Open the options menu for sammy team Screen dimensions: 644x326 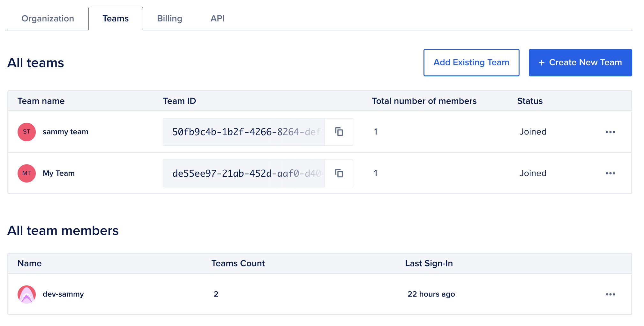pyautogui.click(x=610, y=132)
